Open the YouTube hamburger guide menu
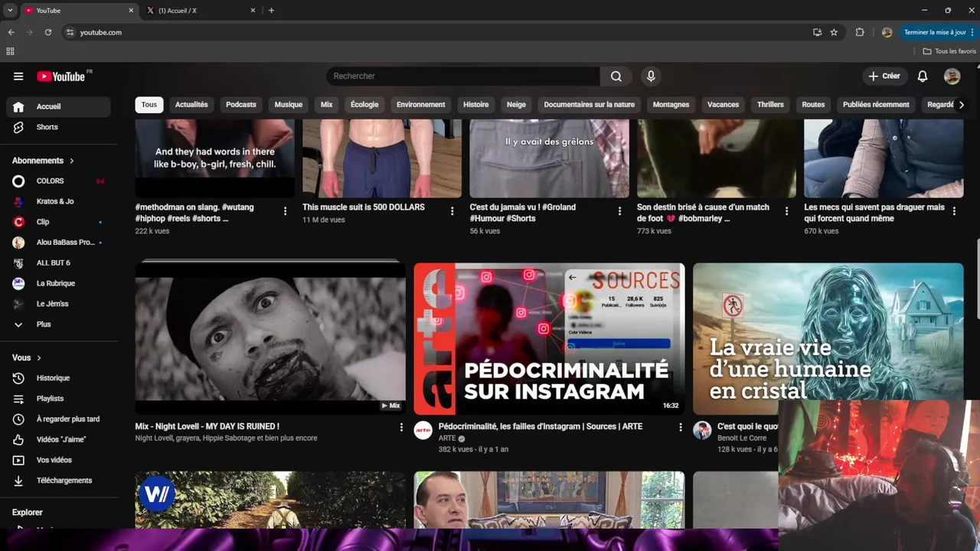980x551 pixels. coord(18,77)
